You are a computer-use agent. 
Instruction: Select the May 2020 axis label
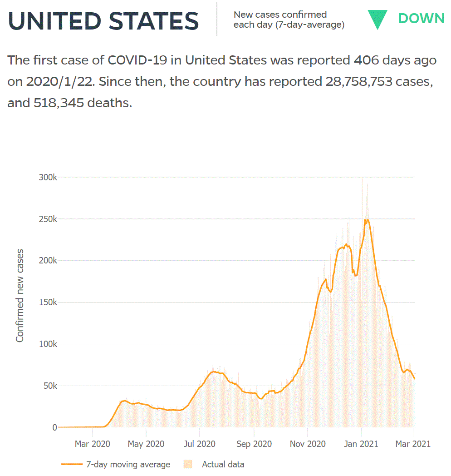[x=146, y=444]
